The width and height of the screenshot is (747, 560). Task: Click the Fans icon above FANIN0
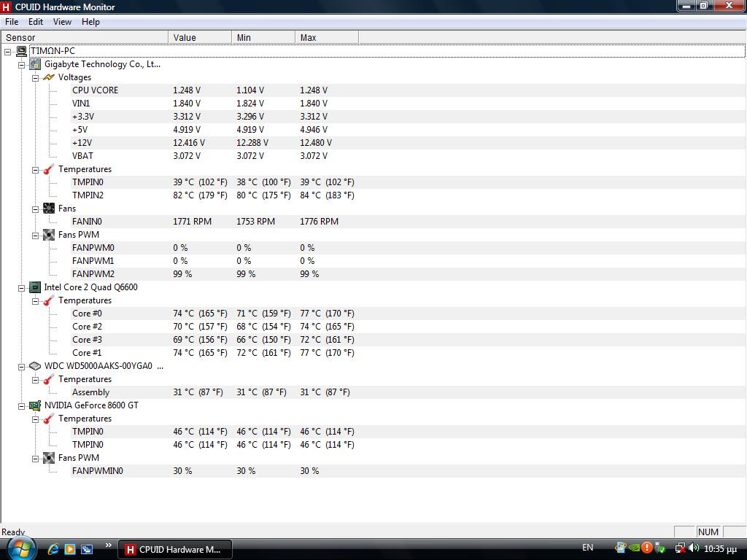pyautogui.click(x=49, y=208)
